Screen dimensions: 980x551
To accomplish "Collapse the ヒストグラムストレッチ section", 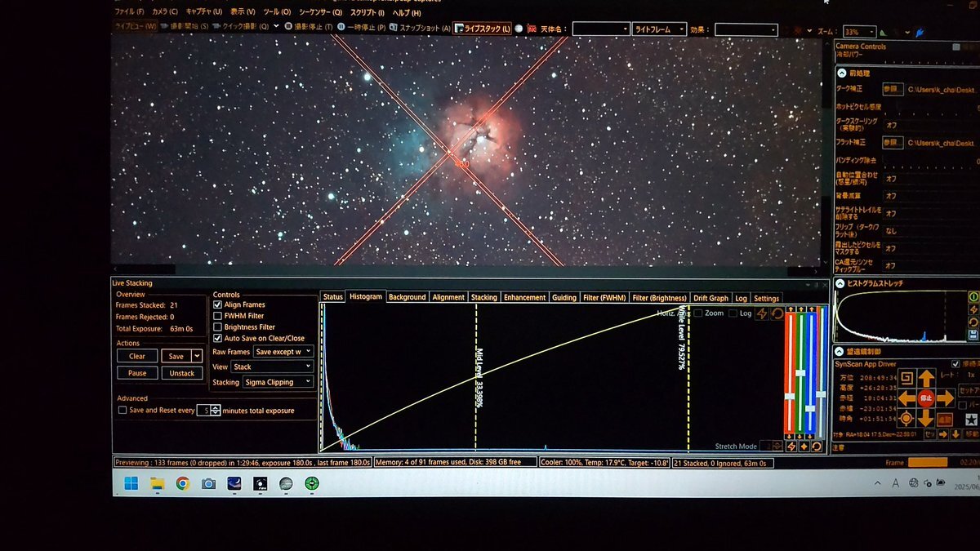I will (x=840, y=283).
